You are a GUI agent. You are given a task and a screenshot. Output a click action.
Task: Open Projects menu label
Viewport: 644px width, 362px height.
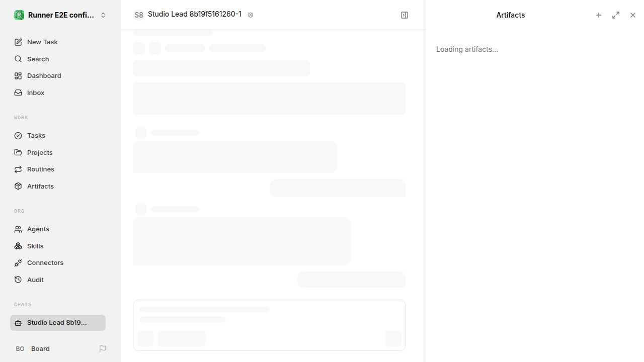coord(40,152)
